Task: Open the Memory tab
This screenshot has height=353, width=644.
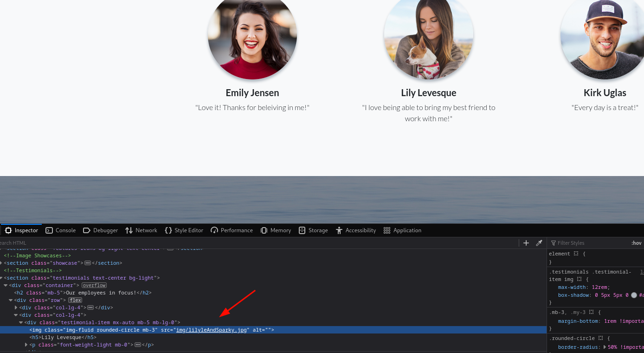Action: 276,230
